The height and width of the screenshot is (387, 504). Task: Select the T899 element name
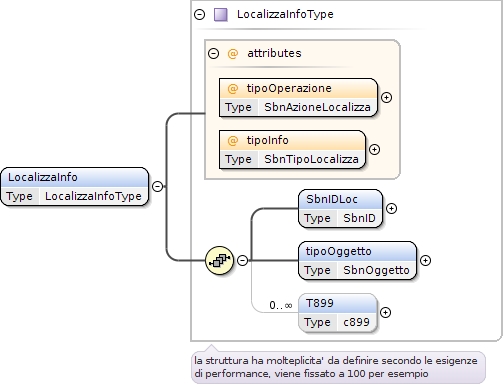click(320, 303)
